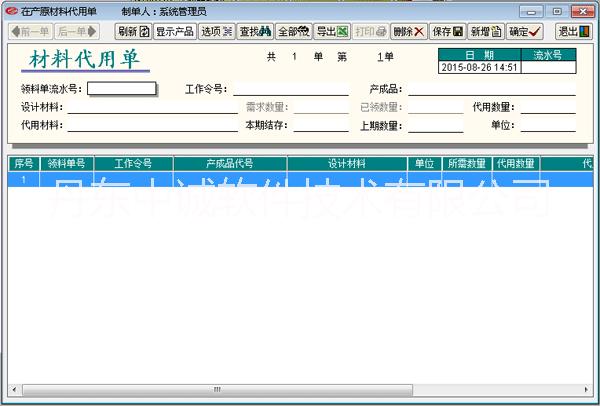This screenshot has height=406, width=600.
Task: Export data with 导出 button
Action: coord(332,31)
